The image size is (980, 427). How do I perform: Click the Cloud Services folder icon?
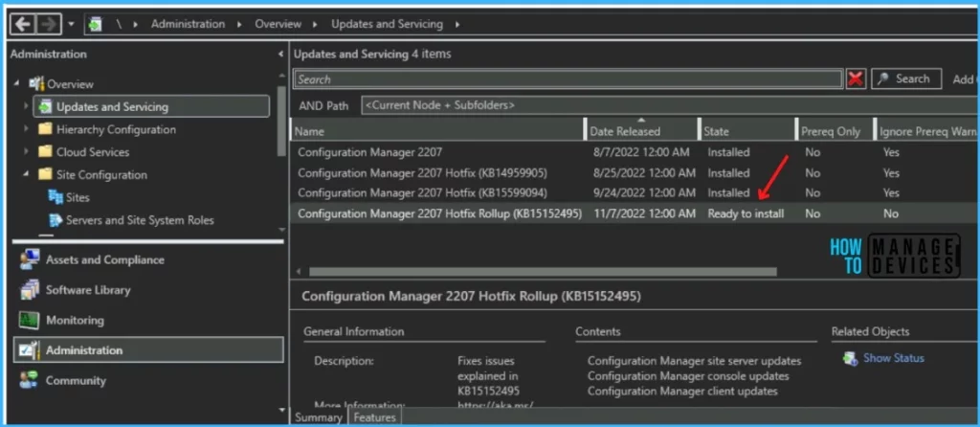(x=45, y=152)
